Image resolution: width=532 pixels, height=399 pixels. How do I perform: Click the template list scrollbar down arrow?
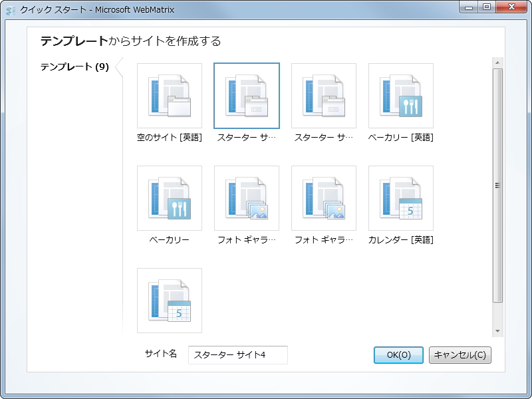(497, 331)
